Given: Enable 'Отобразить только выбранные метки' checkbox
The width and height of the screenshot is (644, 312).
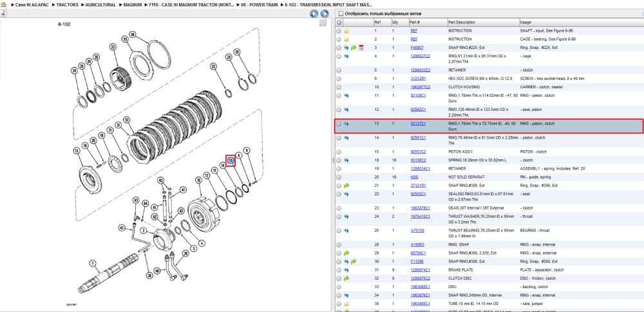Looking at the screenshot, I should point(341,14).
